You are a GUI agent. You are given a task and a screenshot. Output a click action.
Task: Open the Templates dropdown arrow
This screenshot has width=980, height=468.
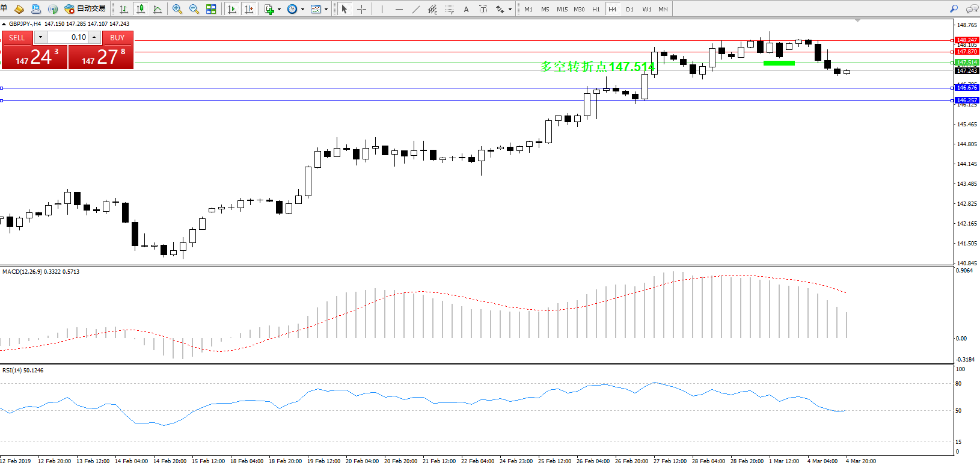(326, 9)
